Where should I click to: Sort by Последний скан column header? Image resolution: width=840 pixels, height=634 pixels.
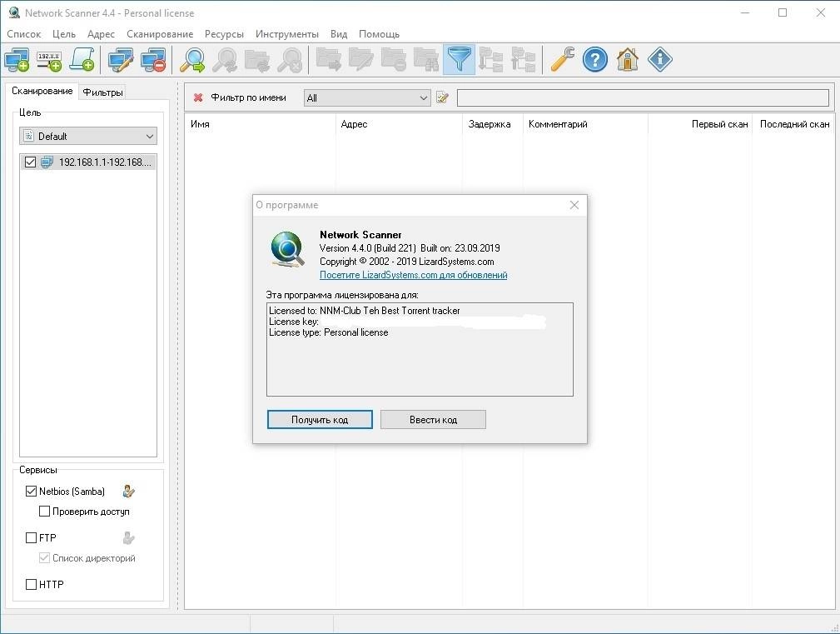[x=794, y=124]
